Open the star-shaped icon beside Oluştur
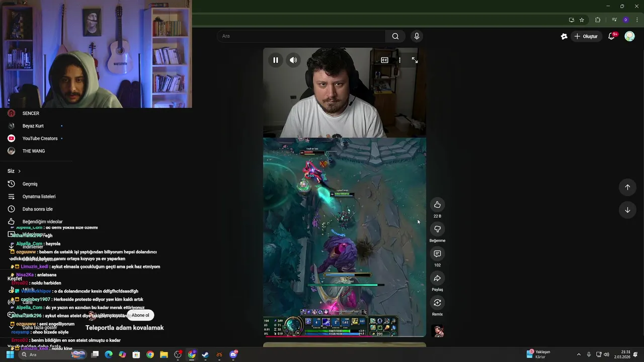644x362 pixels. [x=564, y=36]
